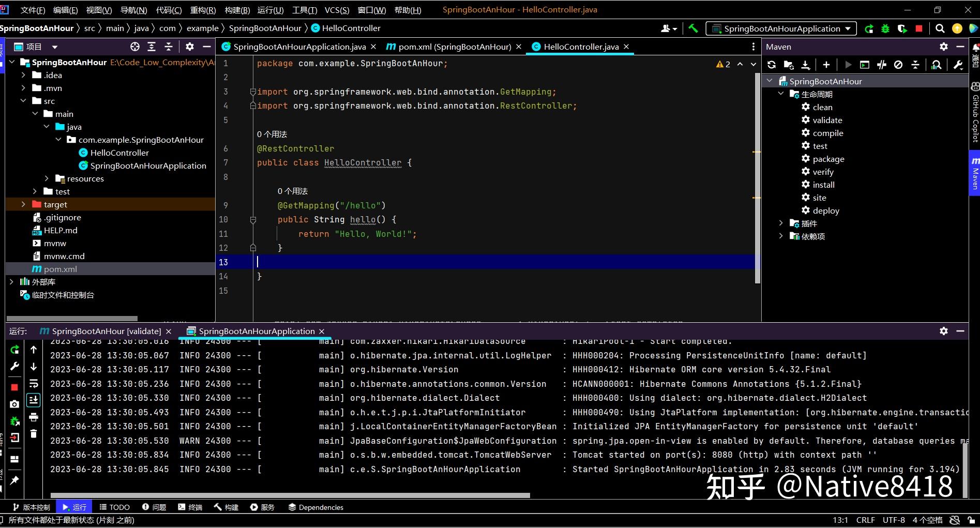
Task: Reload all Maven projects
Action: pos(772,65)
